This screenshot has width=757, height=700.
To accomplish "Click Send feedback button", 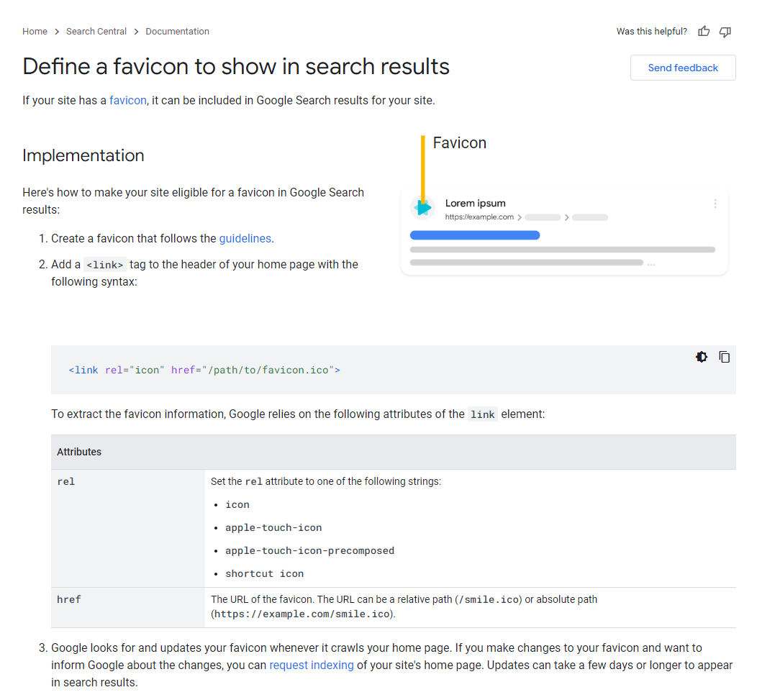I will pyautogui.click(x=683, y=68).
